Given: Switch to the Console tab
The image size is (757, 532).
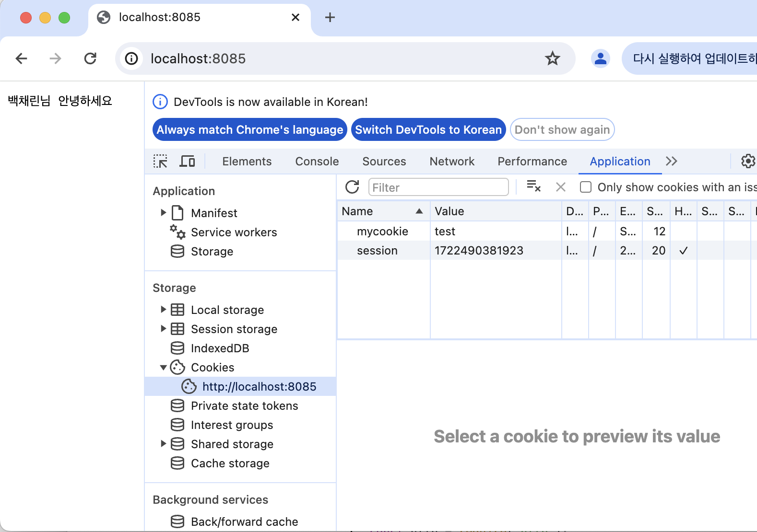Looking at the screenshot, I should [x=317, y=162].
